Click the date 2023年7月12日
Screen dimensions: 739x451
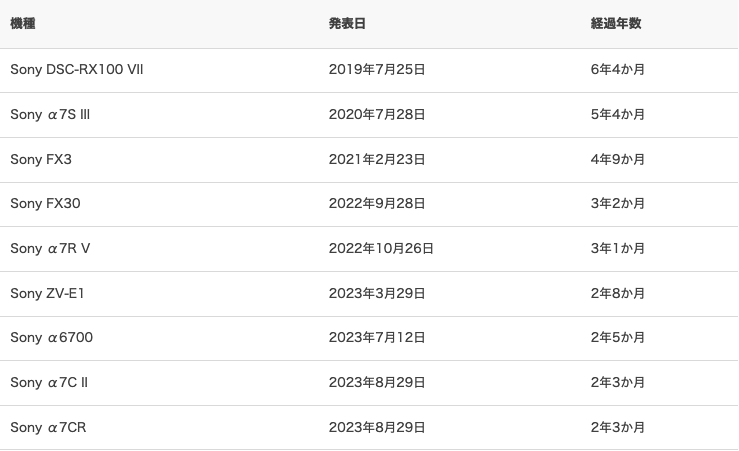[x=377, y=338]
